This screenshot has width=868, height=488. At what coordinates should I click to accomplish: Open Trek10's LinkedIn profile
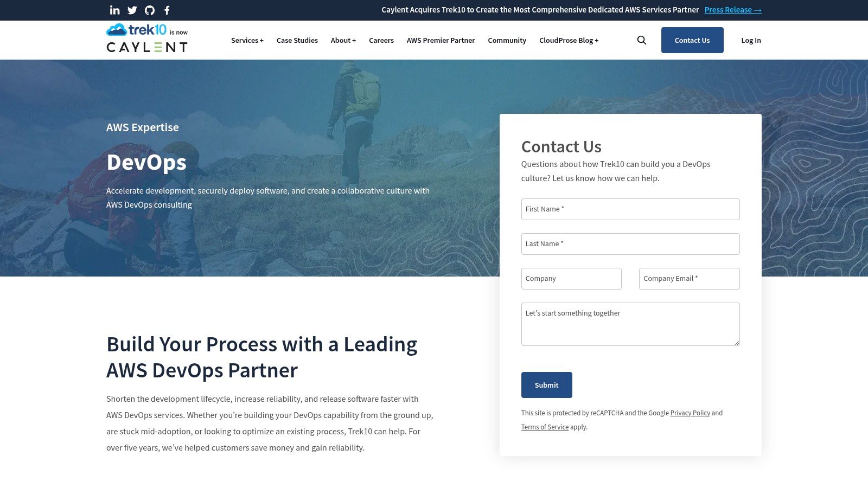(x=114, y=10)
